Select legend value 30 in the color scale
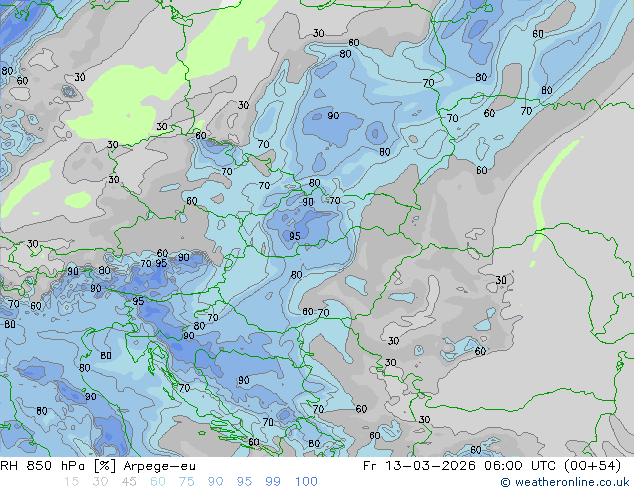The height and width of the screenshot is (490, 634). 100,482
